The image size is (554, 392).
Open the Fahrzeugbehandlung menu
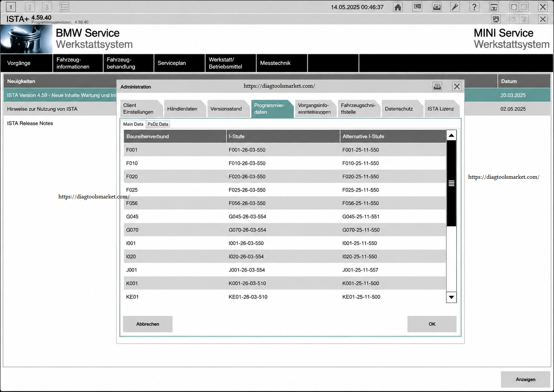pos(129,63)
